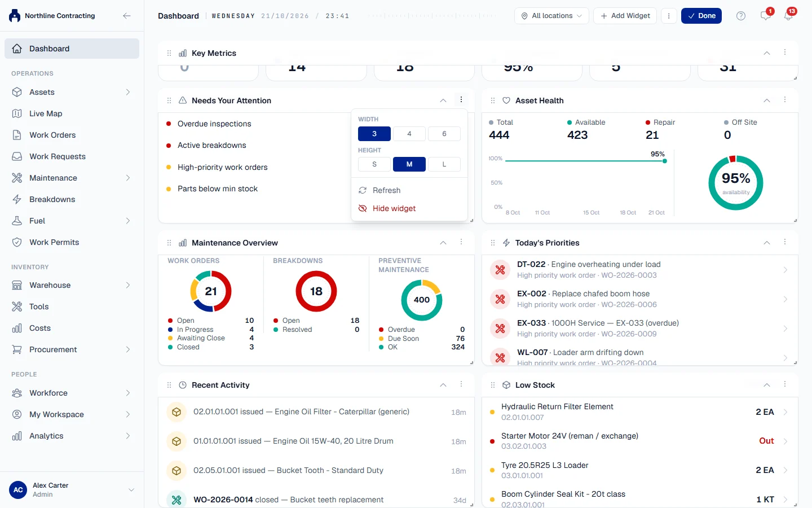Viewport: 812px width, 508px height.
Task: Open Low Stock widget options menu
Action: point(785,384)
